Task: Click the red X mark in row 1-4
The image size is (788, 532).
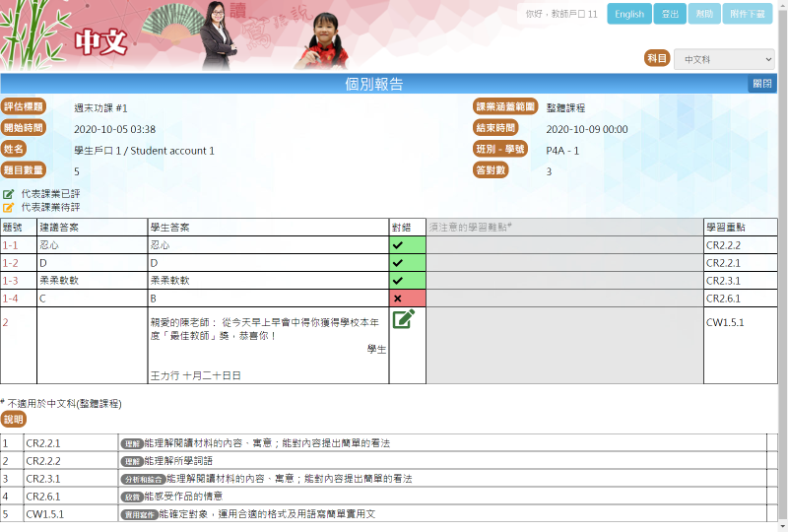Action: 398,299
